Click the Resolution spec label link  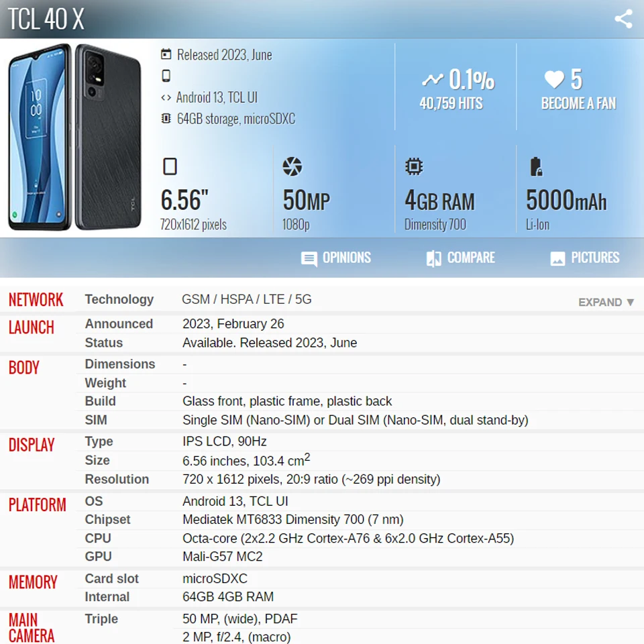tap(117, 479)
